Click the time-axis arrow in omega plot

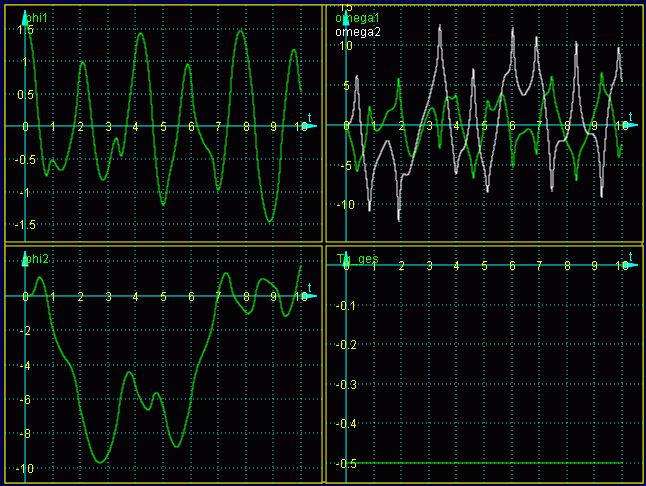point(629,126)
